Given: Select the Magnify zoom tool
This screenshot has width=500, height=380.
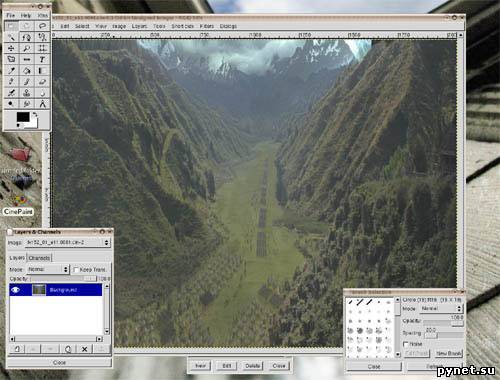Looking at the screenshot, I should (x=27, y=48).
